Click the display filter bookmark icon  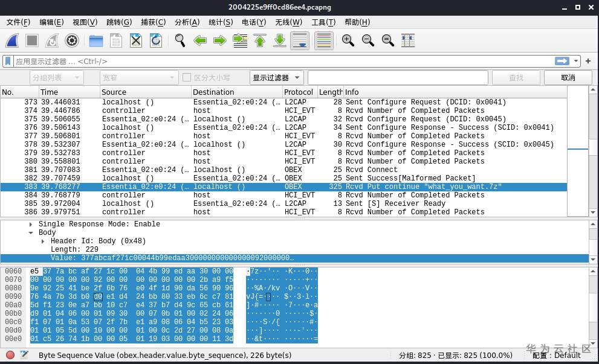(8, 61)
